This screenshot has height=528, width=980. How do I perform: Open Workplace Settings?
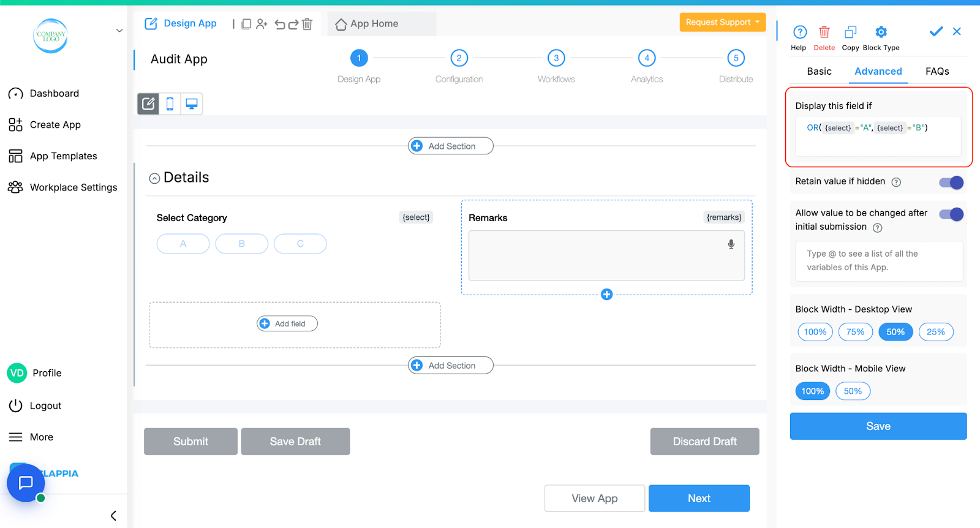[62, 187]
